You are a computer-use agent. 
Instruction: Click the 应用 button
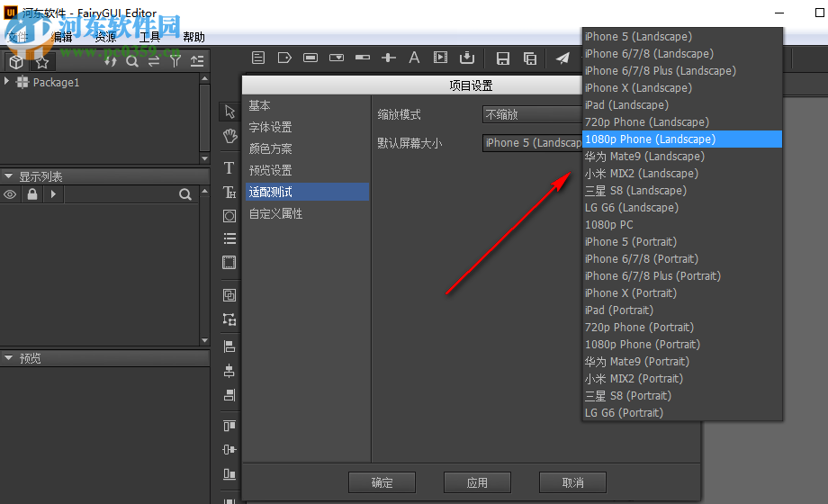point(477,482)
